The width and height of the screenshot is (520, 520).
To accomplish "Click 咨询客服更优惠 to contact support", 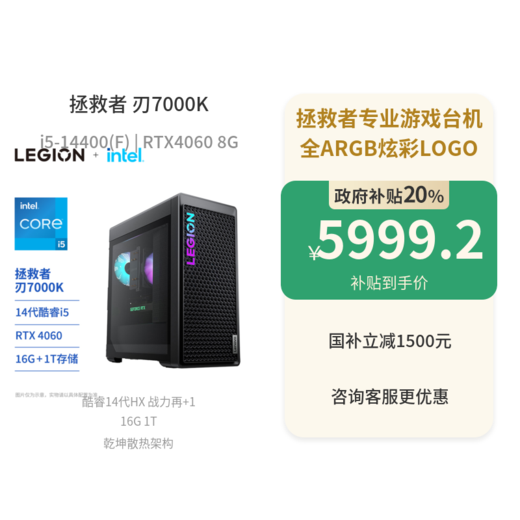I will pos(390,396).
